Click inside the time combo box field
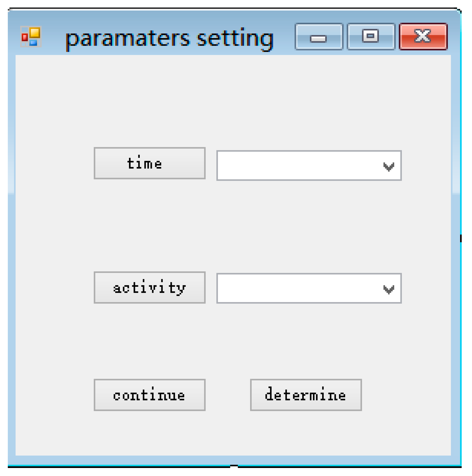The image size is (472, 476). (x=296, y=166)
